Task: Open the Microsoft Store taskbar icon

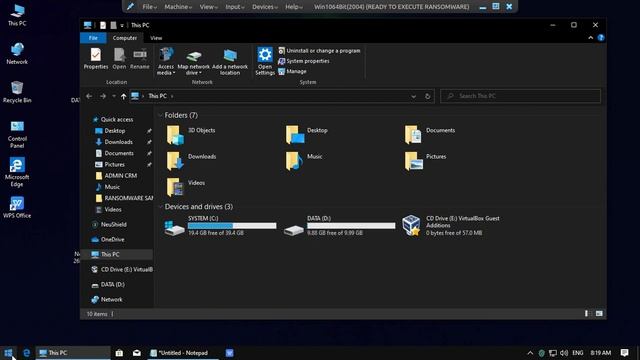Action: (x=119, y=353)
